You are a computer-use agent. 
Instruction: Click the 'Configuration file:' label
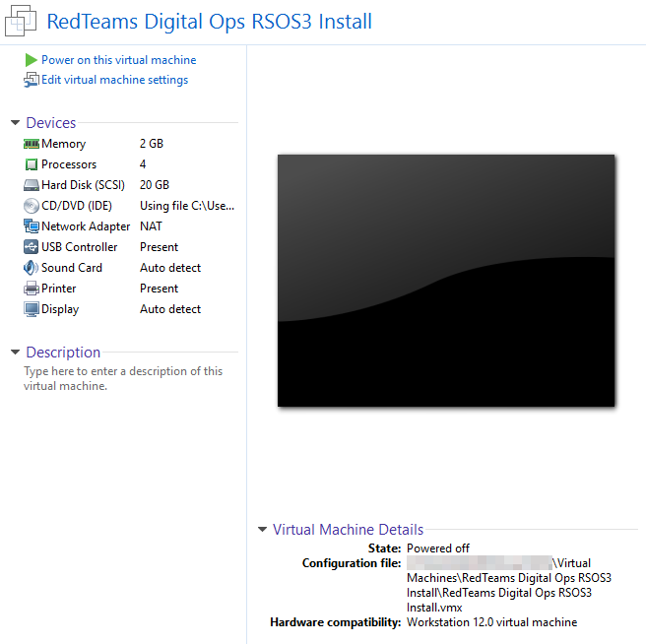point(352,563)
